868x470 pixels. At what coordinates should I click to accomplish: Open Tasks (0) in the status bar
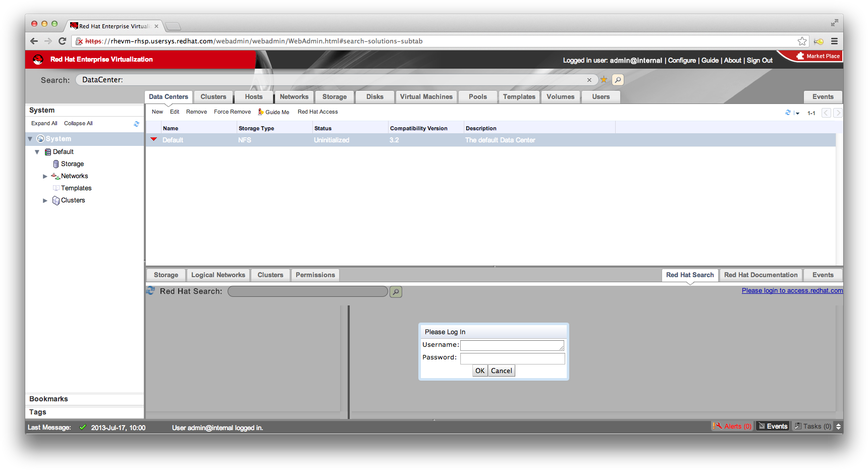(x=813, y=427)
